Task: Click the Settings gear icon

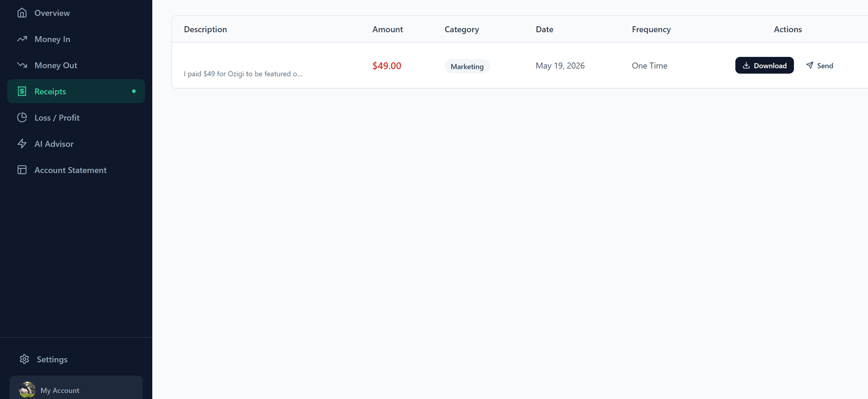Action: (x=24, y=359)
